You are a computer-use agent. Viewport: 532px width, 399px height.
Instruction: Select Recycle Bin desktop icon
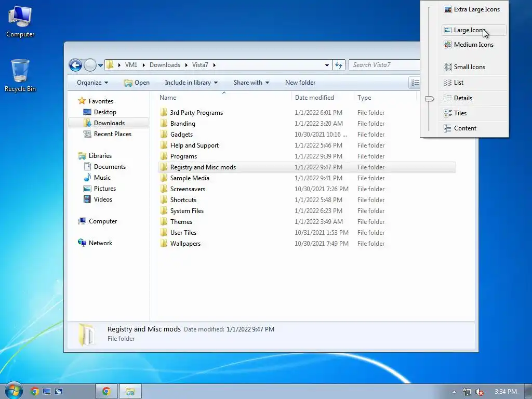click(x=20, y=76)
